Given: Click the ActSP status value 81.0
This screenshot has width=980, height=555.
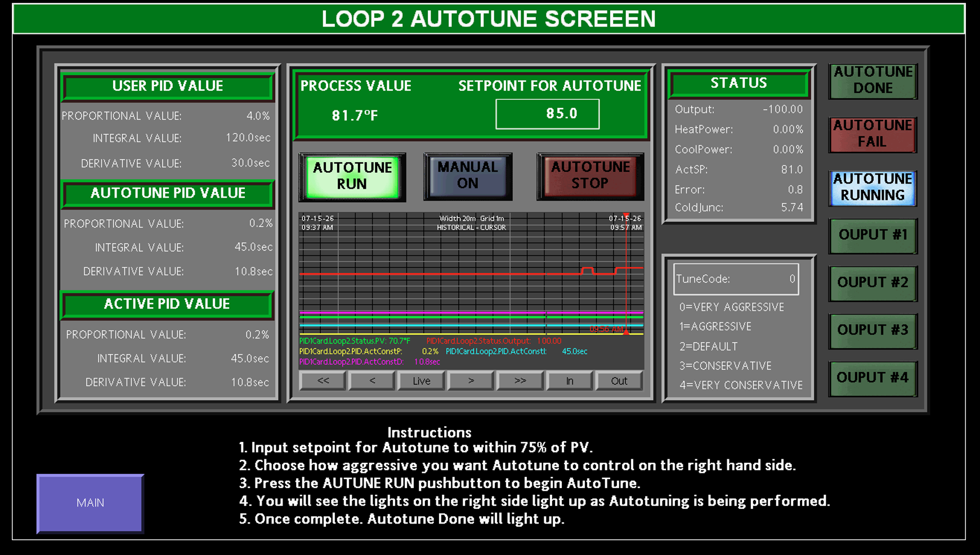Looking at the screenshot, I should 792,169.
